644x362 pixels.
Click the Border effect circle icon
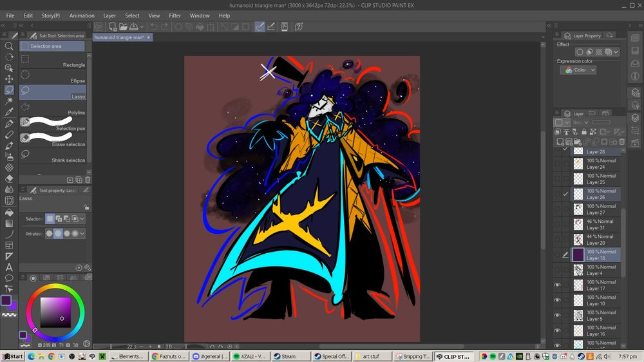580,52
